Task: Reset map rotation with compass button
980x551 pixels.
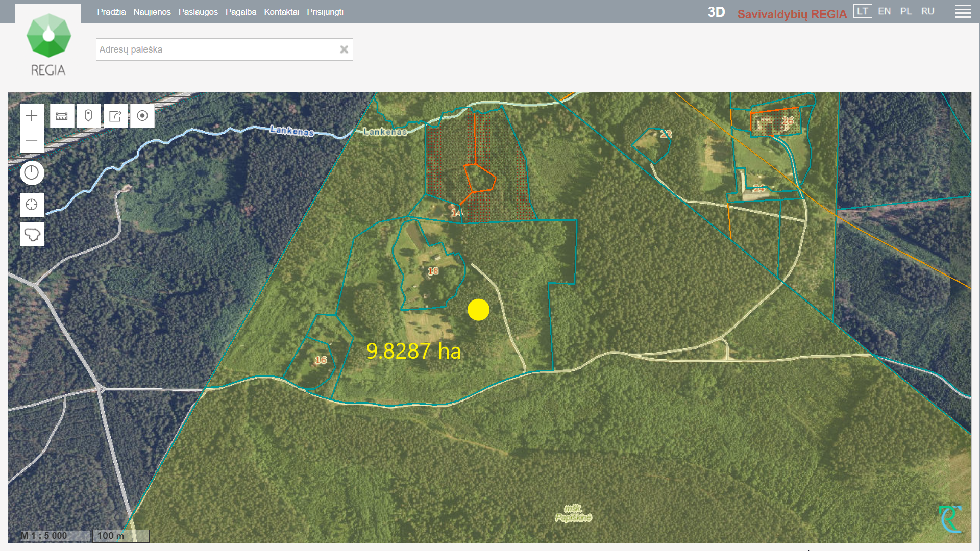Action: point(32,173)
